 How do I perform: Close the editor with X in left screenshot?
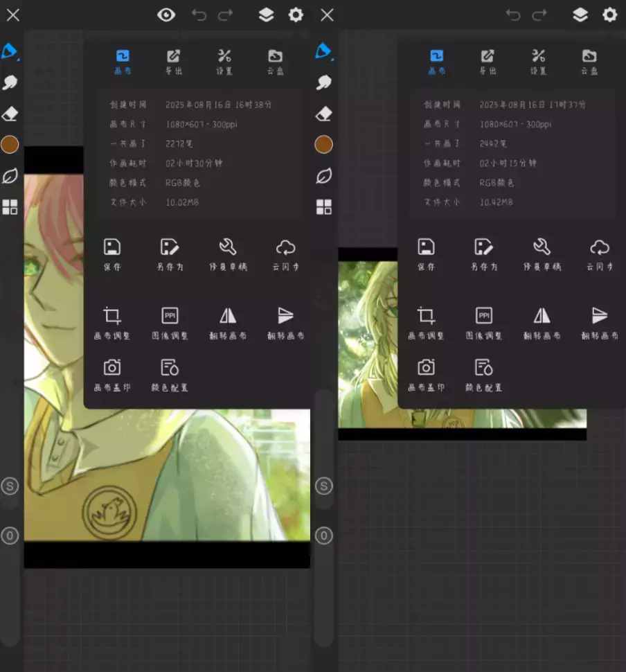click(x=13, y=15)
